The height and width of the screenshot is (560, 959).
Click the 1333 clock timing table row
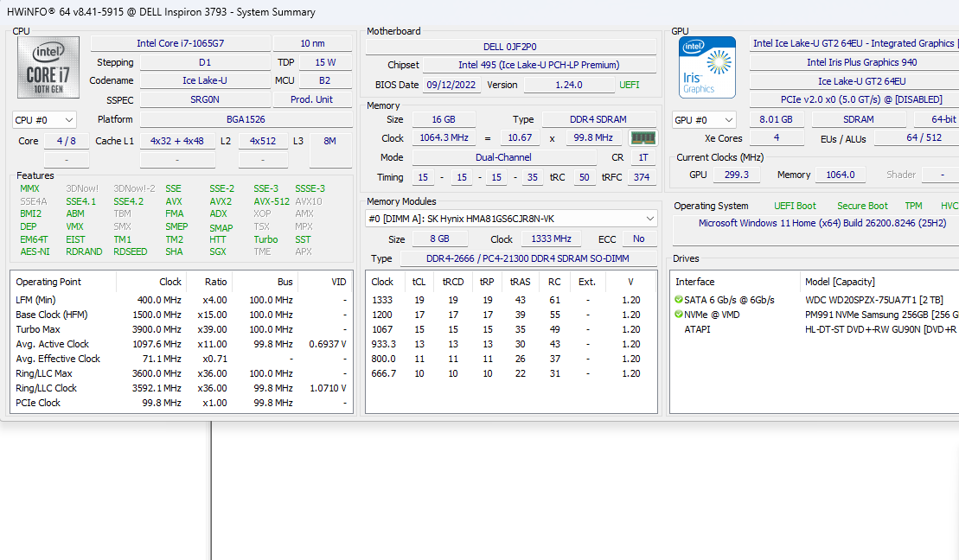click(510, 300)
